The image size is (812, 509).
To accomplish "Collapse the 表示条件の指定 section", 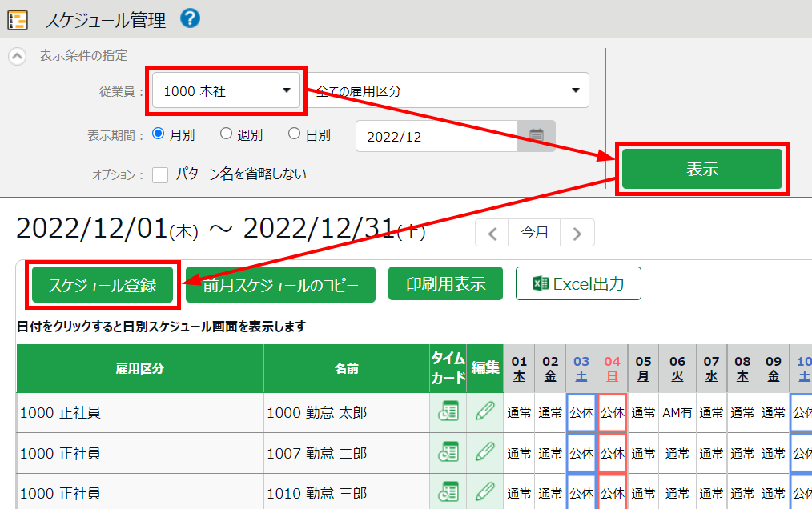I will [x=16, y=57].
